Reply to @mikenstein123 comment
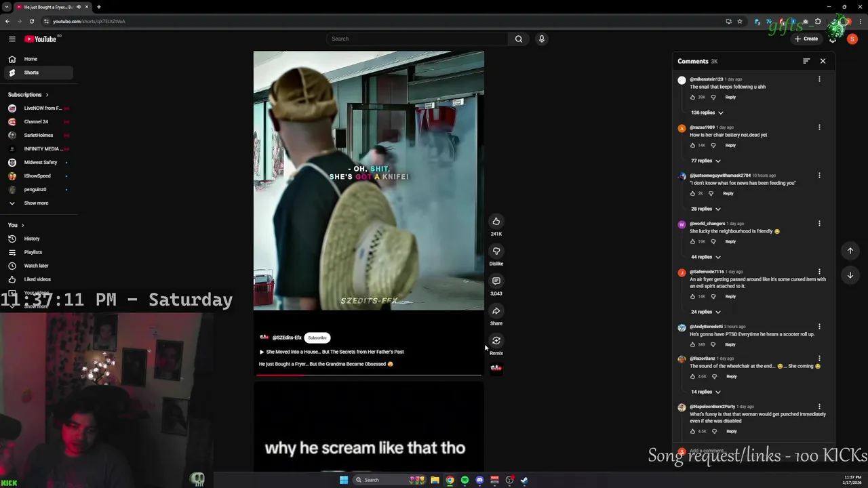868x488 pixels. [x=730, y=97]
